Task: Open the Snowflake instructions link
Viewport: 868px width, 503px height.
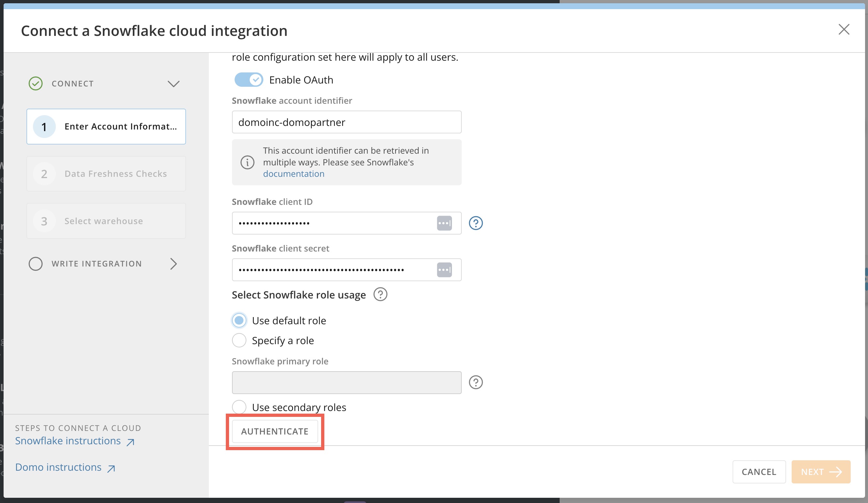Action: click(75, 441)
